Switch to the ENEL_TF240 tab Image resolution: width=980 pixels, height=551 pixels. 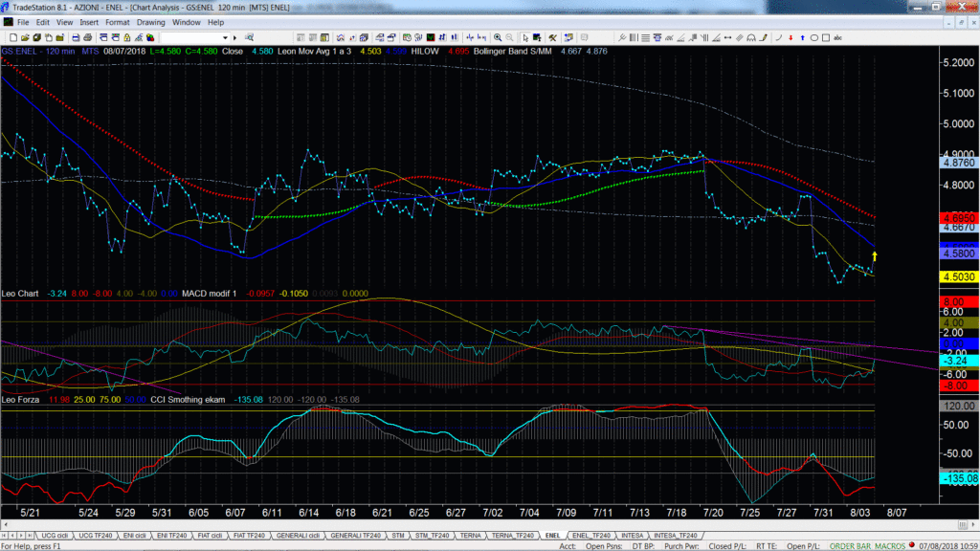[590, 536]
